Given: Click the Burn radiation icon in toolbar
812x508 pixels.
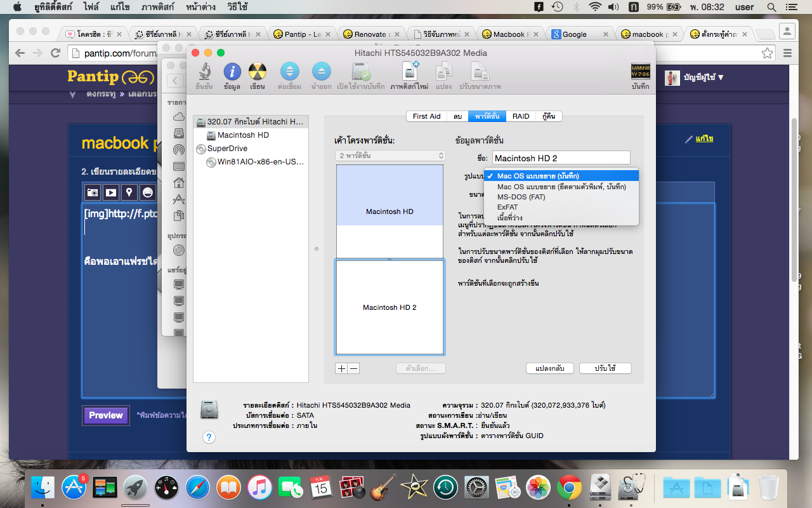Looking at the screenshot, I should [x=257, y=72].
